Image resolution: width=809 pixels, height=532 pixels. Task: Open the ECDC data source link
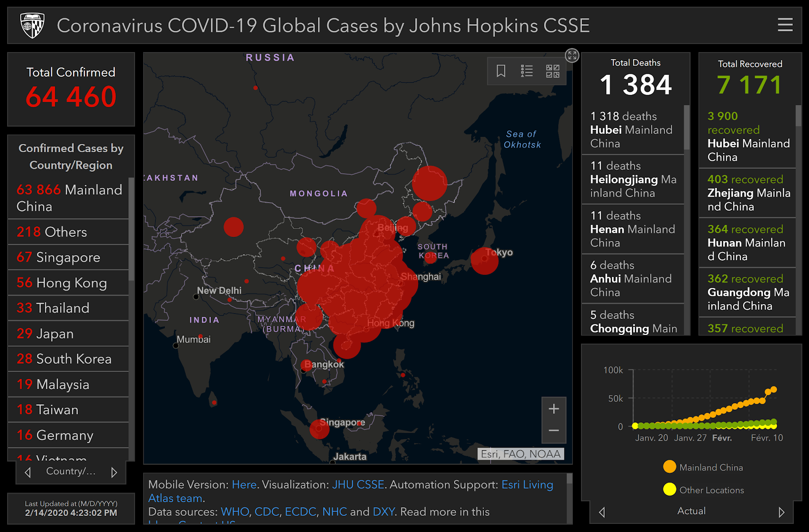(x=300, y=512)
